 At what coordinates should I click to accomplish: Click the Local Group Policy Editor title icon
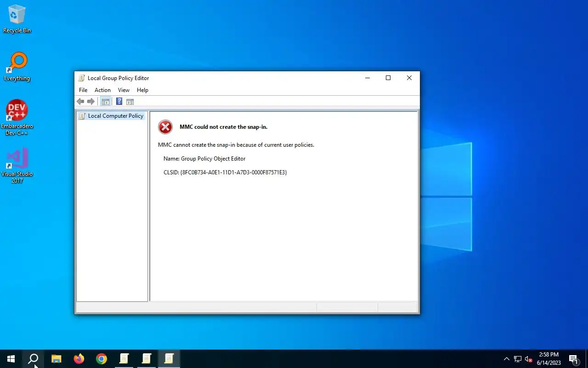[82, 78]
